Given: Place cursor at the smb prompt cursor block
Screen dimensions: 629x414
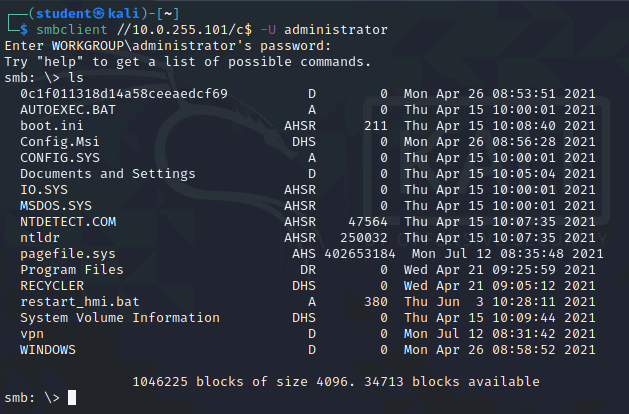Looking at the screenshot, I should (x=72, y=398).
